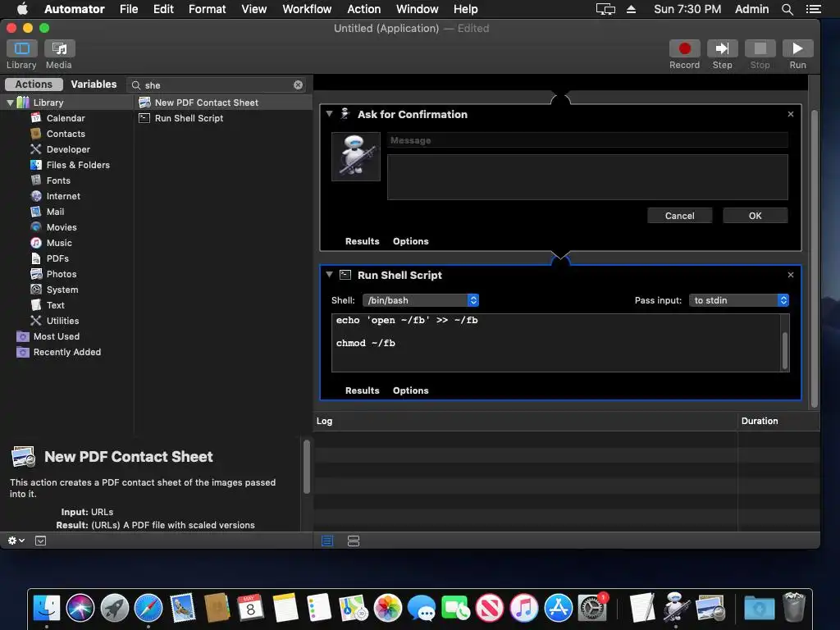Click the shell script code editor

[556, 343]
